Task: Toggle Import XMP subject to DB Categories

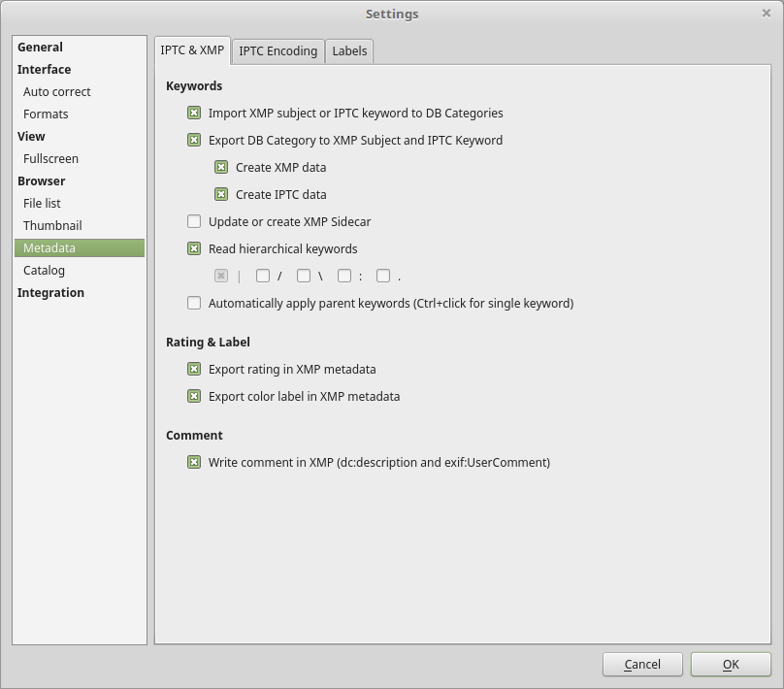Action: 194,114
